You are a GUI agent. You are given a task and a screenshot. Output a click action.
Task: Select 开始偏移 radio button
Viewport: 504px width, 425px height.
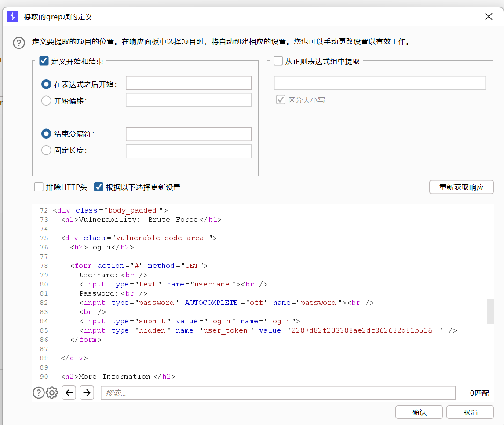tap(46, 101)
